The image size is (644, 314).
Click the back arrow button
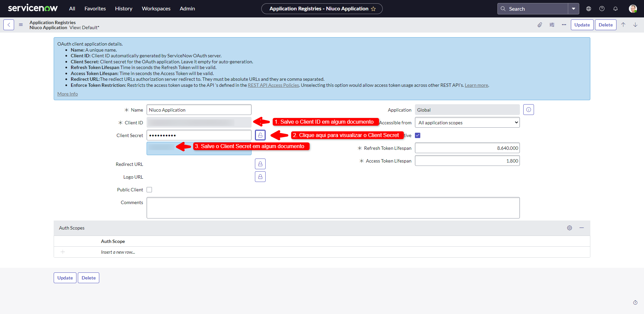pyautogui.click(x=9, y=25)
